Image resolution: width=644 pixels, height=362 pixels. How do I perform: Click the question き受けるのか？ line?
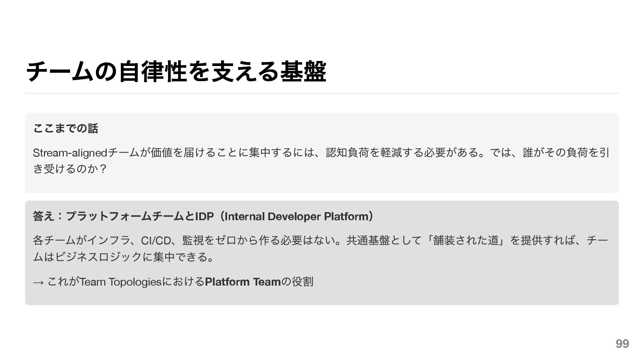point(70,169)
